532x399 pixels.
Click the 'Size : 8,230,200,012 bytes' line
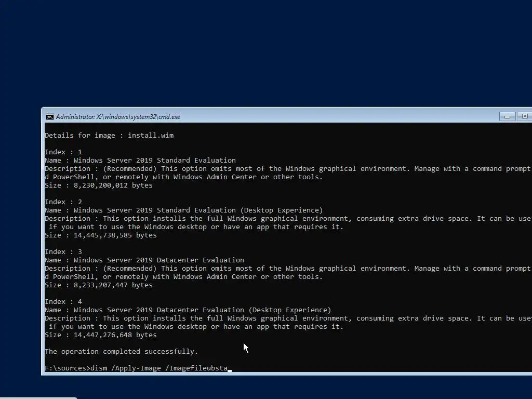pyautogui.click(x=99, y=185)
